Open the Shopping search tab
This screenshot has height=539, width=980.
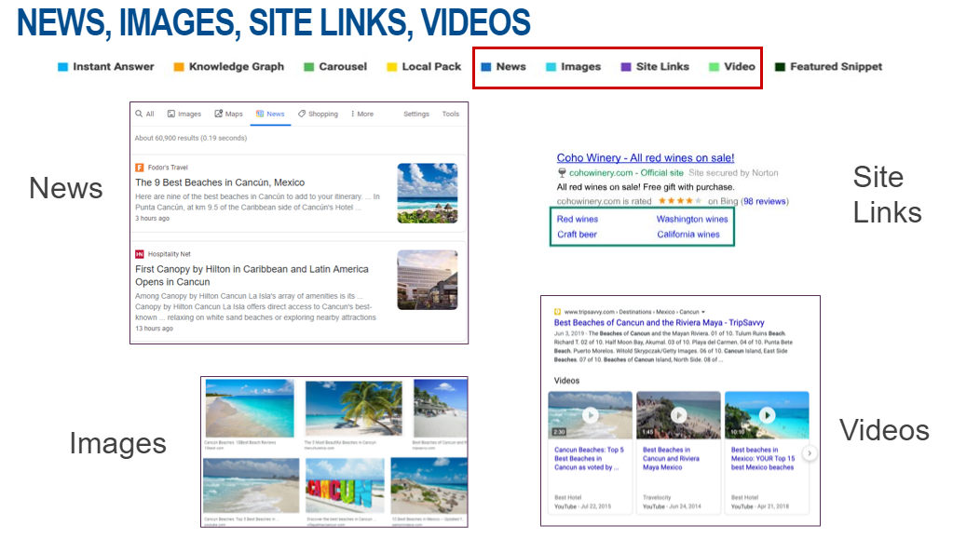pyautogui.click(x=318, y=114)
